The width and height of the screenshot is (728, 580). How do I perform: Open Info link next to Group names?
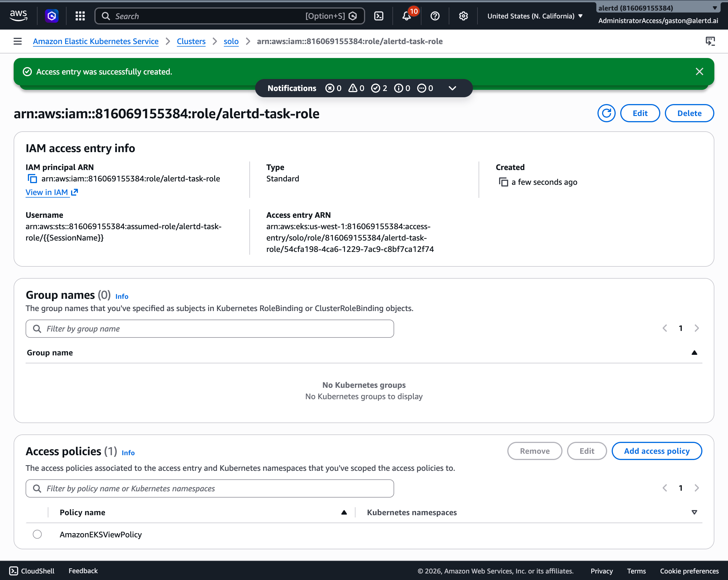pyautogui.click(x=121, y=296)
